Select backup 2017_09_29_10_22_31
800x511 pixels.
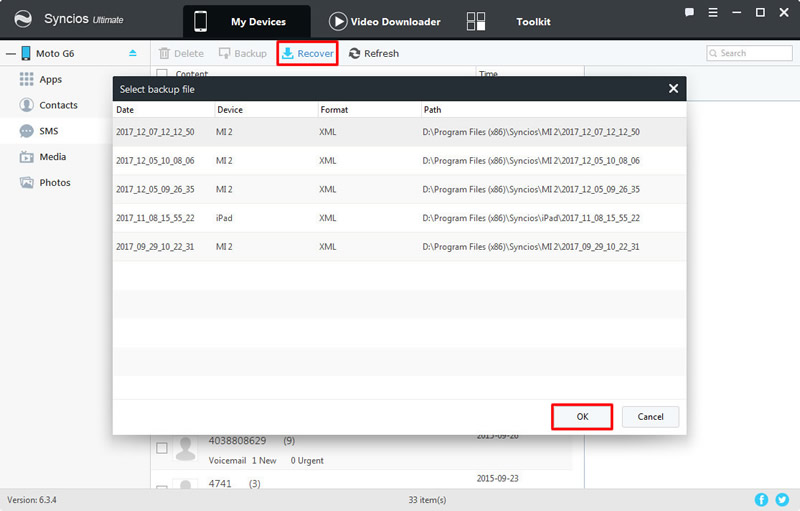click(399, 247)
